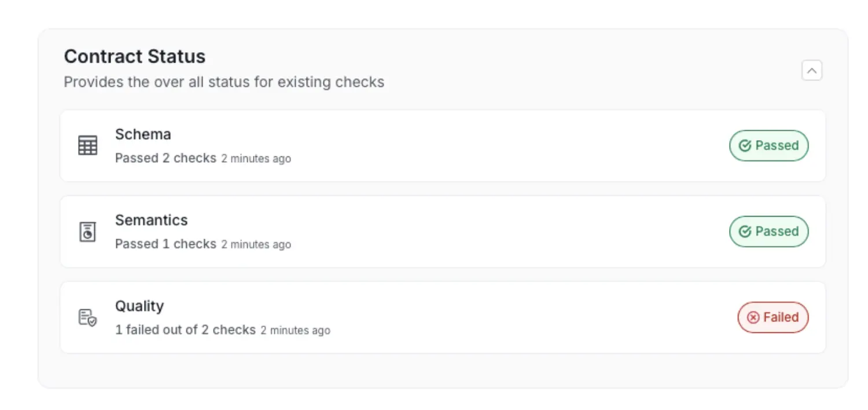
Task: Click Quality's "2 minutes ago" timestamp
Action: tap(295, 331)
